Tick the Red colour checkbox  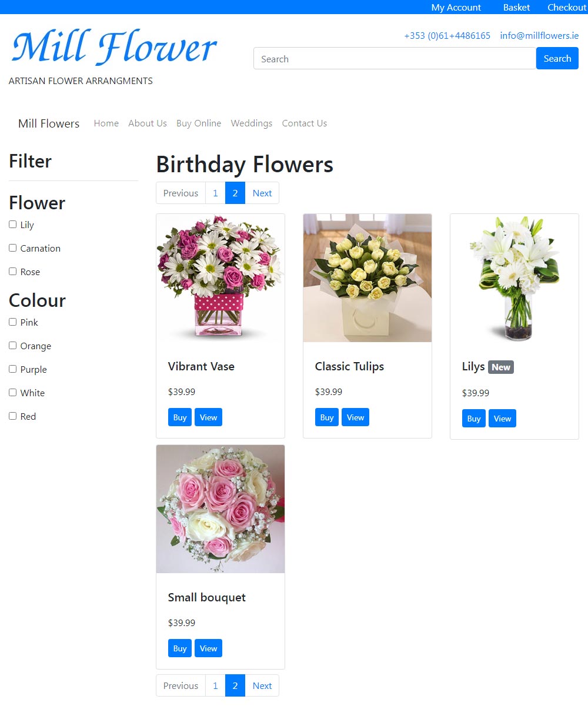coord(12,416)
